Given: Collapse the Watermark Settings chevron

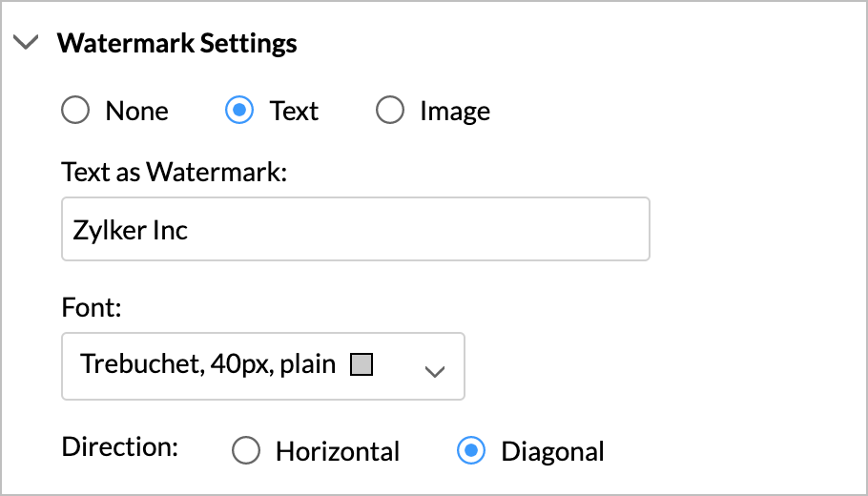Looking at the screenshot, I should tap(28, 43).
